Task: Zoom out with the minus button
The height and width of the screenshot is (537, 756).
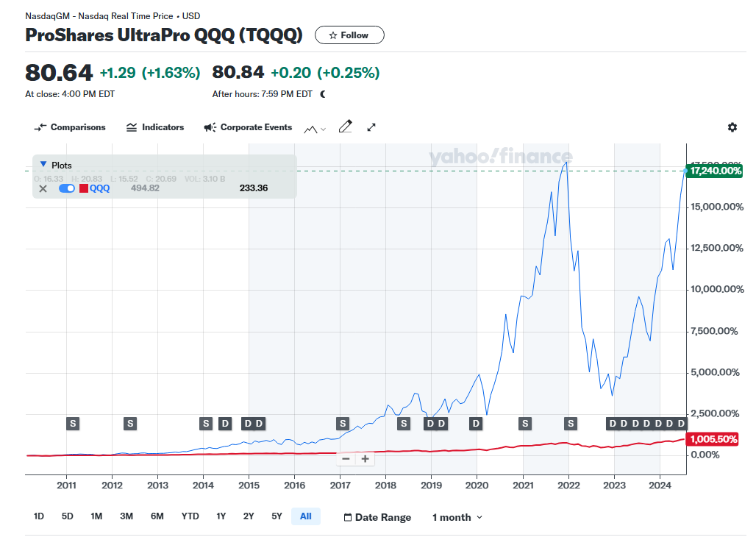Action: (346, 459)
